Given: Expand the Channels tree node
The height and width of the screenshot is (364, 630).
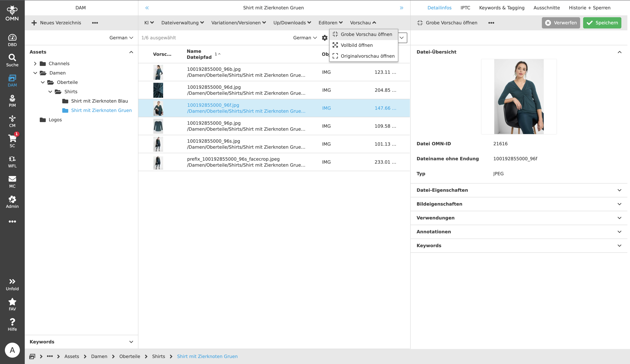Looking at the screenshot, I should [35, 63].
